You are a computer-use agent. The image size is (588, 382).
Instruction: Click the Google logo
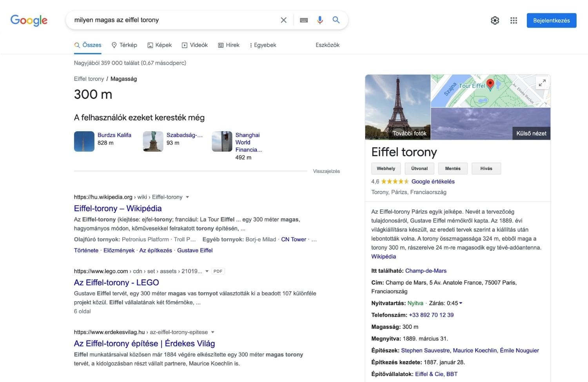(x=29, y=20)
